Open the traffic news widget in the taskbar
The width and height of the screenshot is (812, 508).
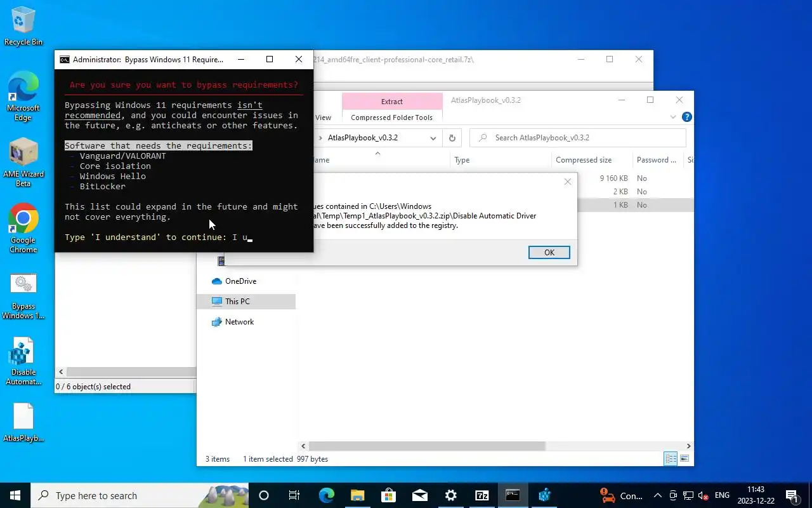(x=622, y=495)
